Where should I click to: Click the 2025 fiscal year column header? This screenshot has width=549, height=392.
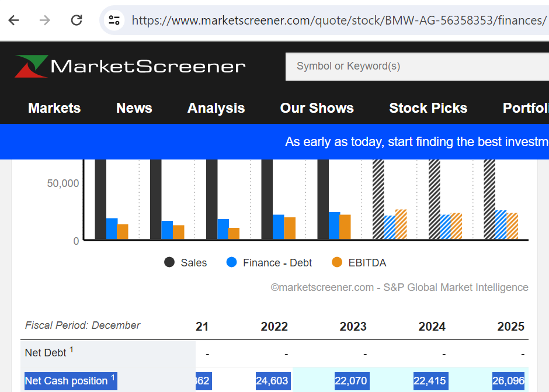pyautogui.click(x=511, y=327)
